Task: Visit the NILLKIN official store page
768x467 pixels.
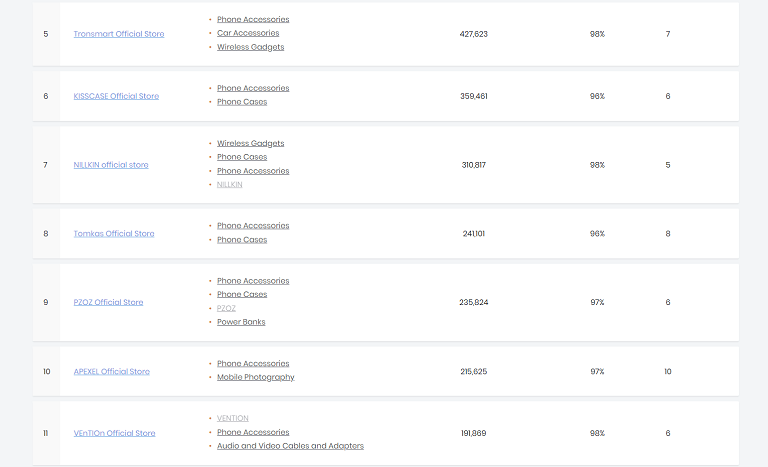Action: tap(111, 165)
